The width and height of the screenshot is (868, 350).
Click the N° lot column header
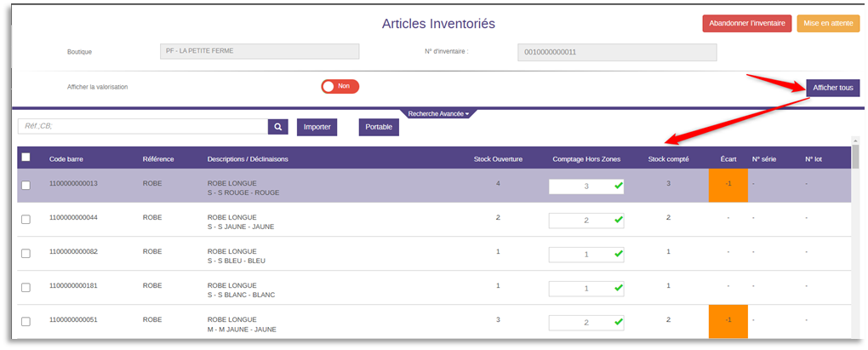(x=814, y=159)
